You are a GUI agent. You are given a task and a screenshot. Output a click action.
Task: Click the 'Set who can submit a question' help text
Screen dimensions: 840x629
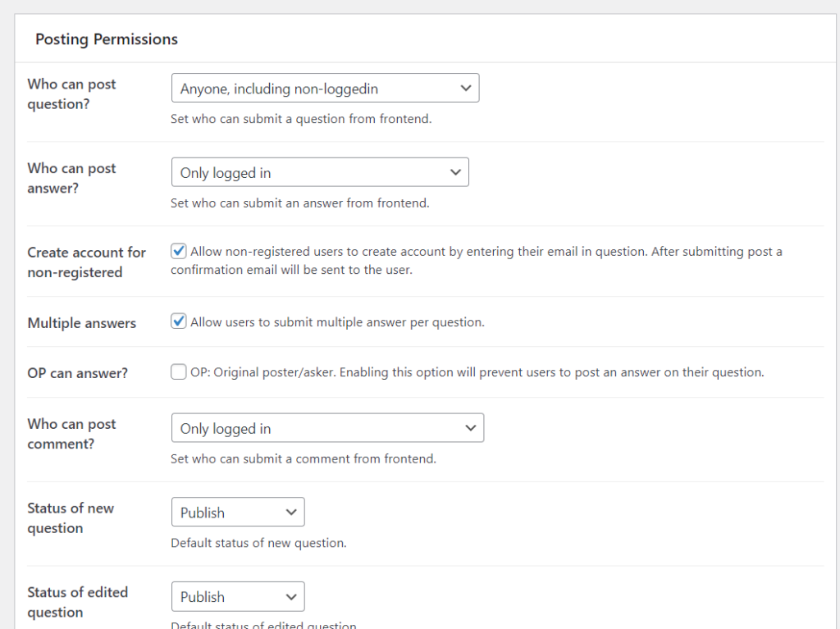[301, 119]
